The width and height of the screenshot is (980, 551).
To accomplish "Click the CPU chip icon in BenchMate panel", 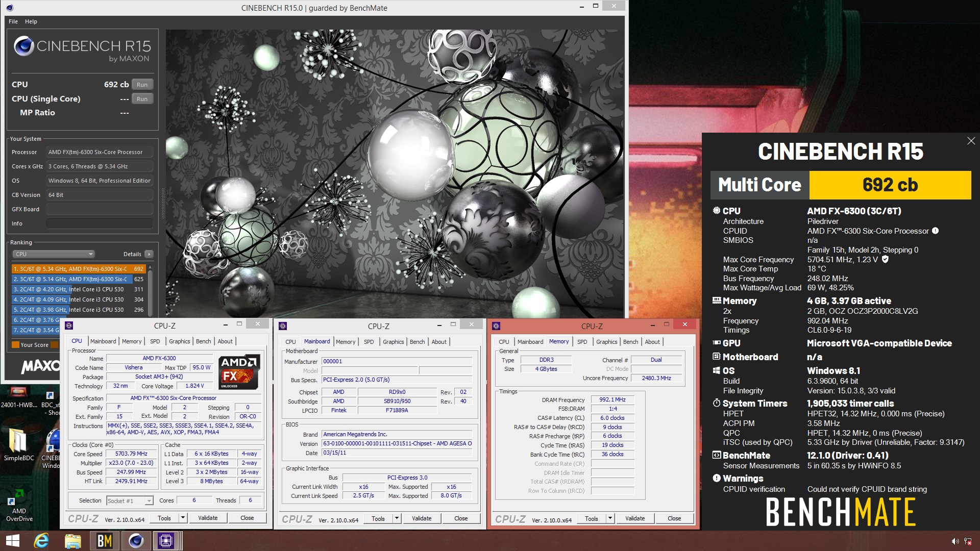I will click(x=716, y=211).
